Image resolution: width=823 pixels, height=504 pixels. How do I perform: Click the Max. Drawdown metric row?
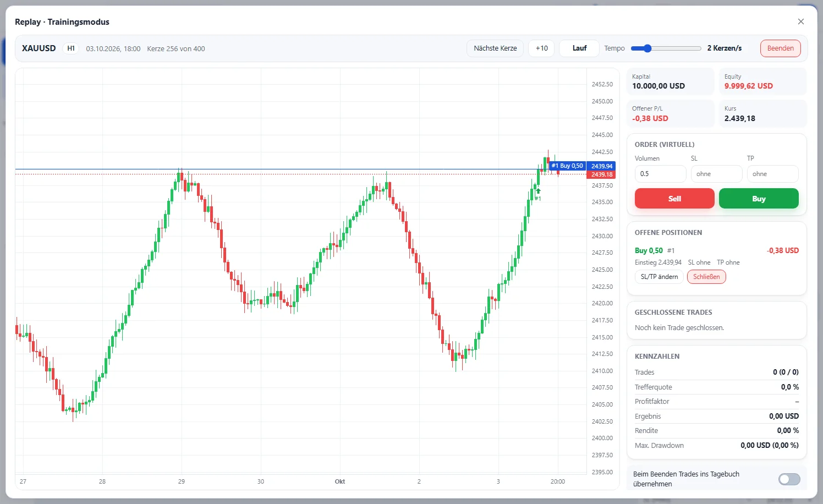(717, 445)
